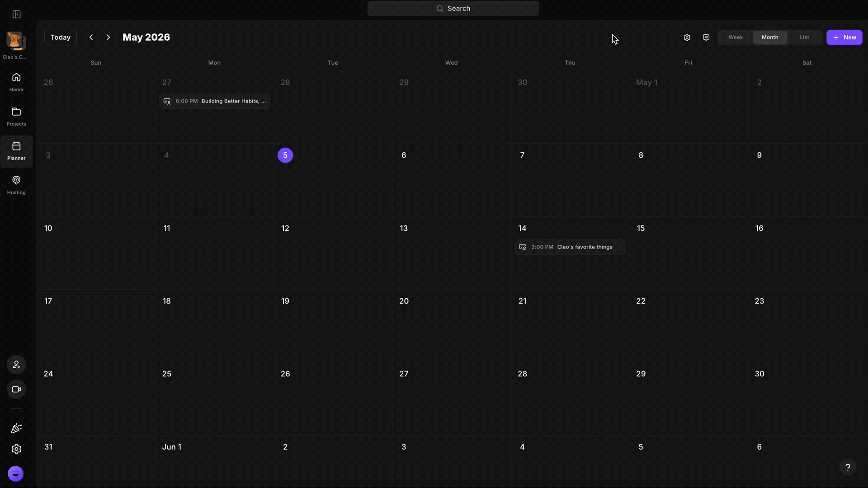Open Building Better Habits event
This screenshot has width=868, height=488.
click(x=214, y=101)
